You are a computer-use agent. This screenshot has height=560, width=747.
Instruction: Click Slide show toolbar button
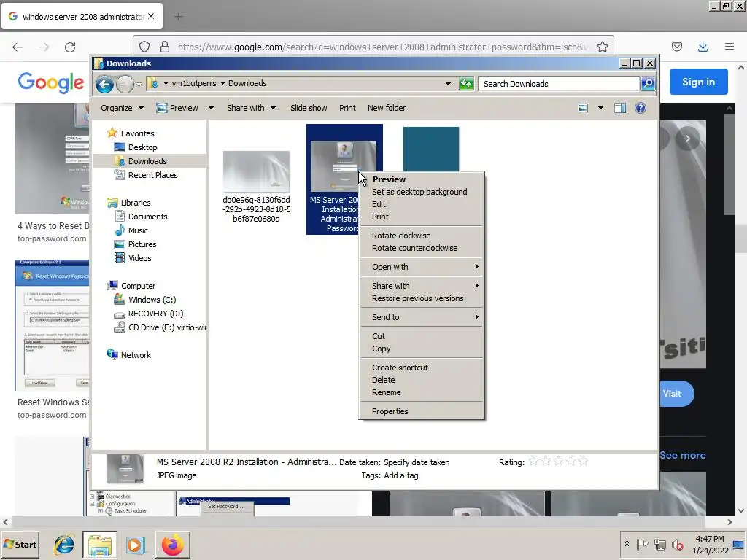tap(309, 108)
